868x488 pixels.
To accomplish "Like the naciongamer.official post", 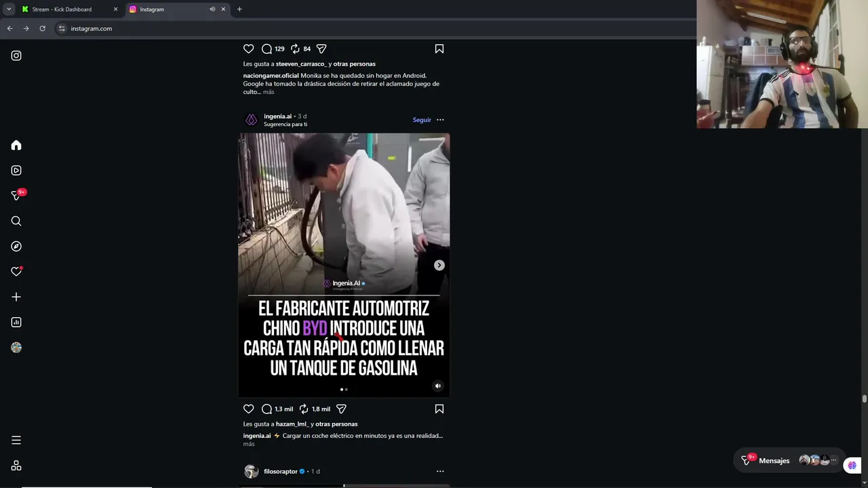I will [249, 49].
